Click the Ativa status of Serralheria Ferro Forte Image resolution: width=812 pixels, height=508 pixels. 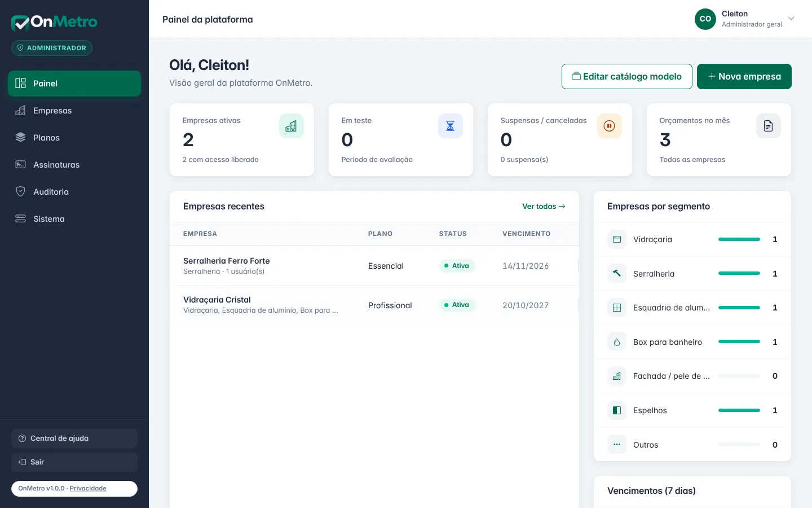[x=457, y=266]
